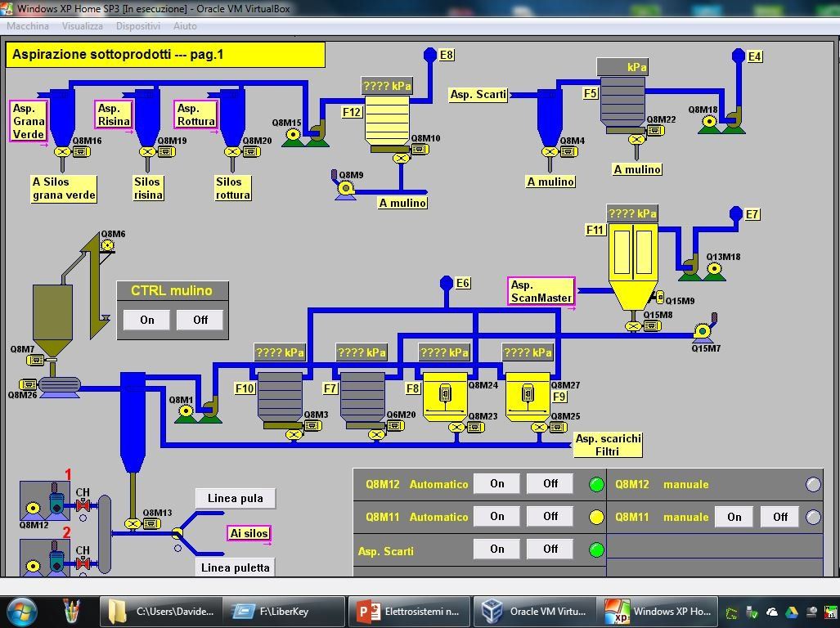
Task: Switch off Asp. Scarti
Action: [550, 549]
